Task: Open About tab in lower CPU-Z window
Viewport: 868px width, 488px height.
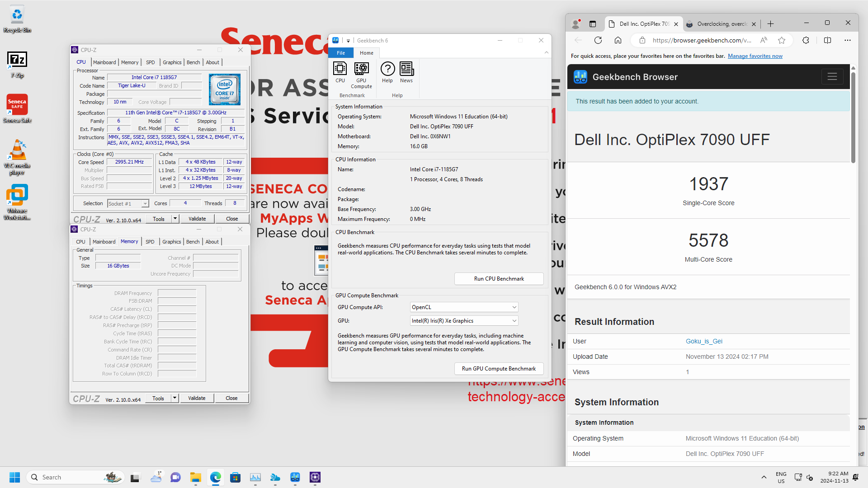Action: [212, 242]
